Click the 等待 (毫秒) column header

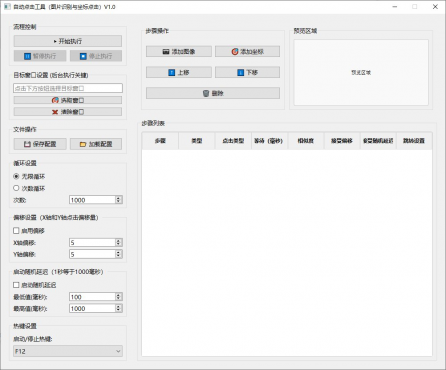(x=269, y=141)
